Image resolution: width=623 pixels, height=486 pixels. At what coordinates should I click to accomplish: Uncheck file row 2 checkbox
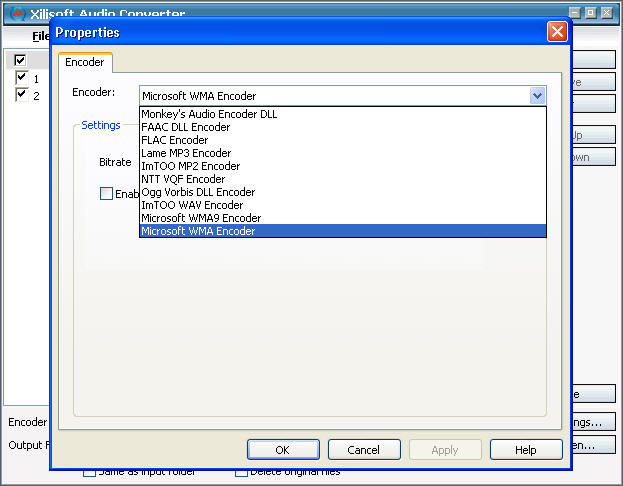[21, 95]
